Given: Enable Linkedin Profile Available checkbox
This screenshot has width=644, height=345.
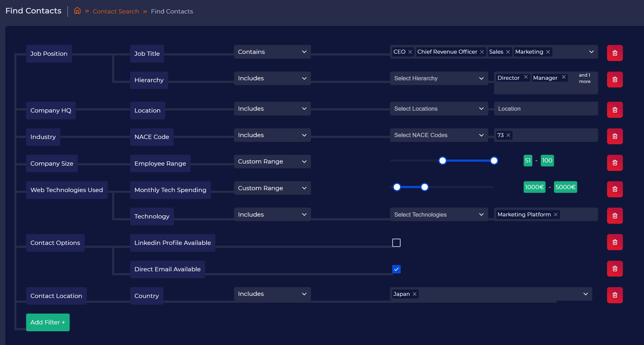Looking at the screenshot, I should pyautogui.click(x=396, y=243).
